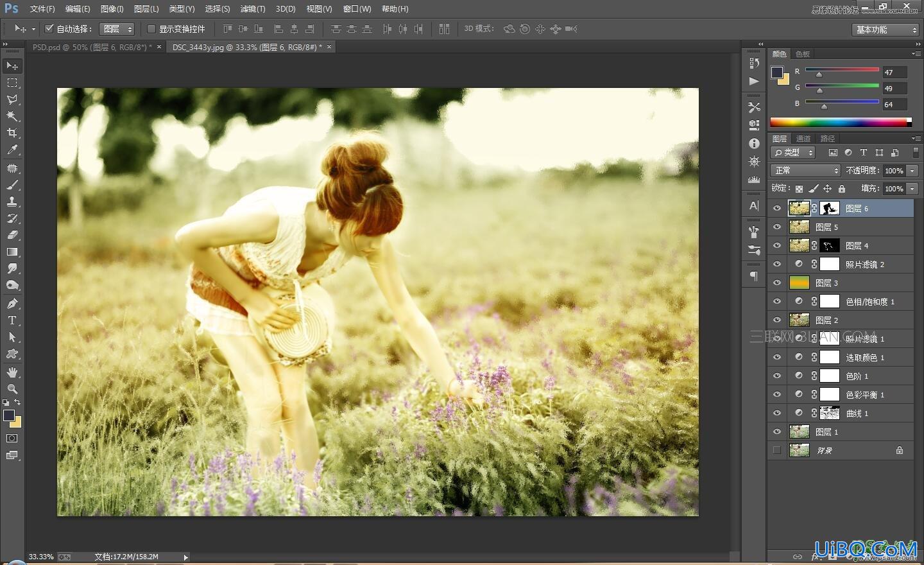Enable show transform controls checkbox
924x565 pixels.
pyautogui.click(x=151, y=29)
